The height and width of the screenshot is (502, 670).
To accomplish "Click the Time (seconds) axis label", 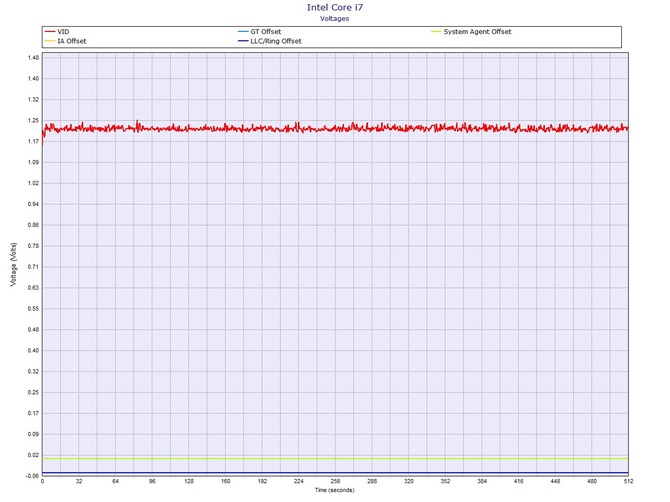I will click(335, 490).
